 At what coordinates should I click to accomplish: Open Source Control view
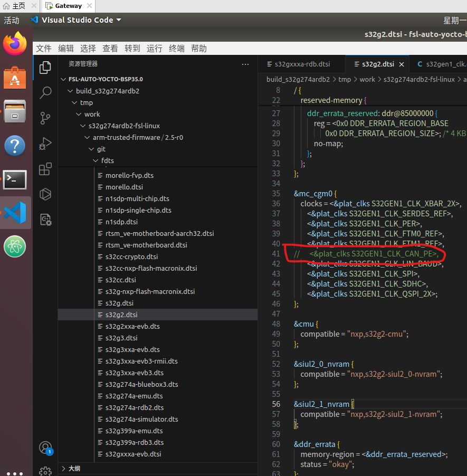pos(45,118)
